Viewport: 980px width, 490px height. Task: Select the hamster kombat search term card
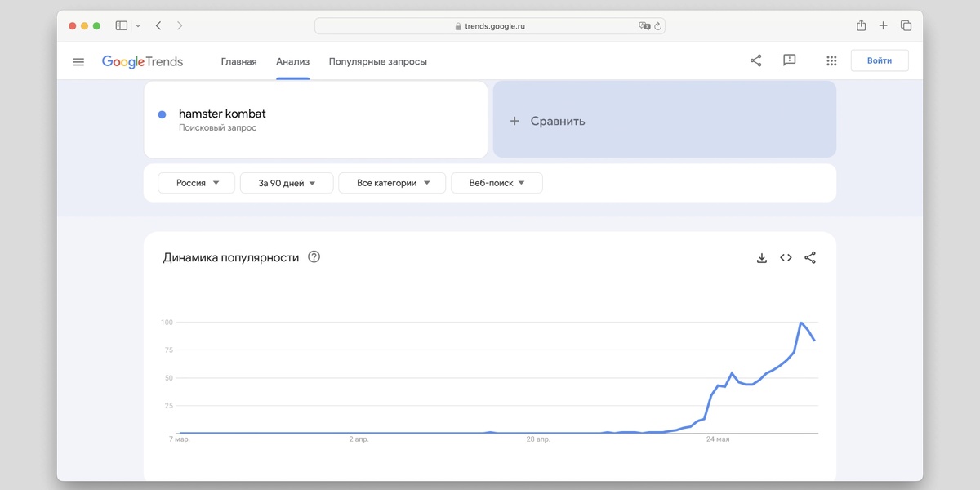point(316,119)
